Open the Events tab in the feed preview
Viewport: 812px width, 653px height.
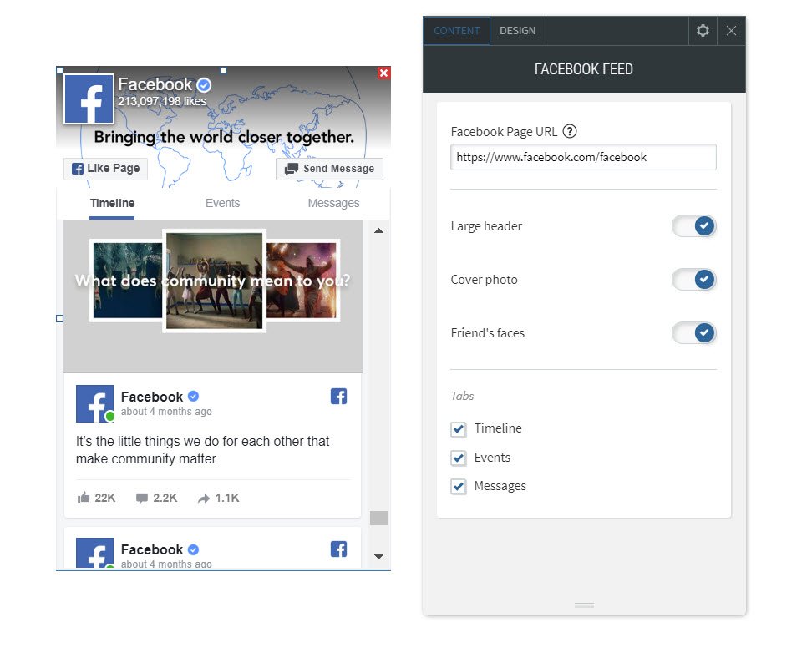222,203
